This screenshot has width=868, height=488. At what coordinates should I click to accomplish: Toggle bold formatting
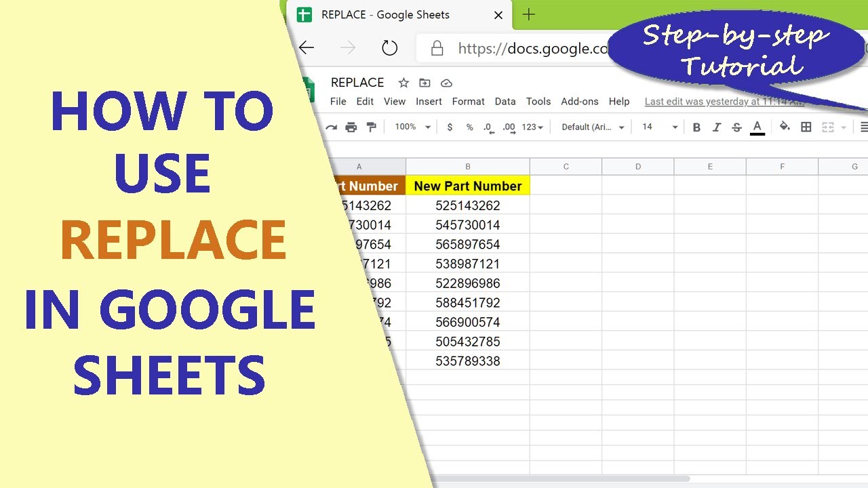(x=696, y=127)
